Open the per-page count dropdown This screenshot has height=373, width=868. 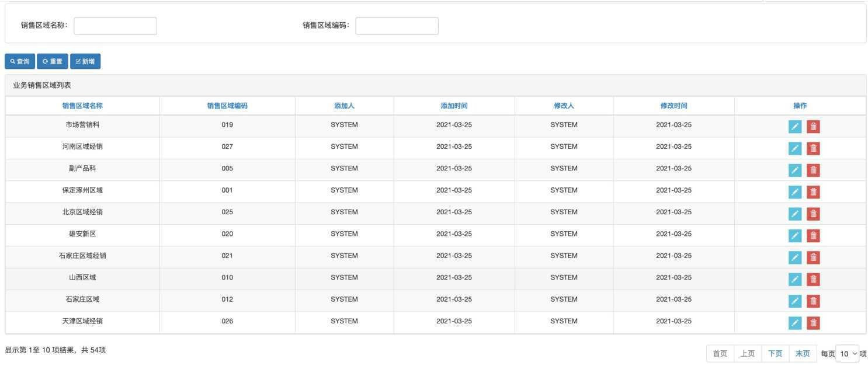848,354
